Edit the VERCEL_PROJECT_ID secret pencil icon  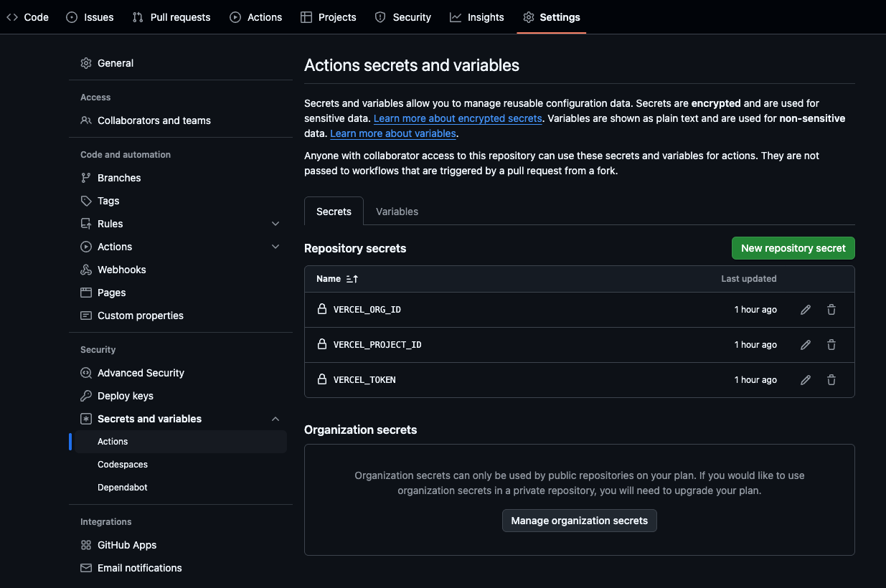[x=806, y=345]
